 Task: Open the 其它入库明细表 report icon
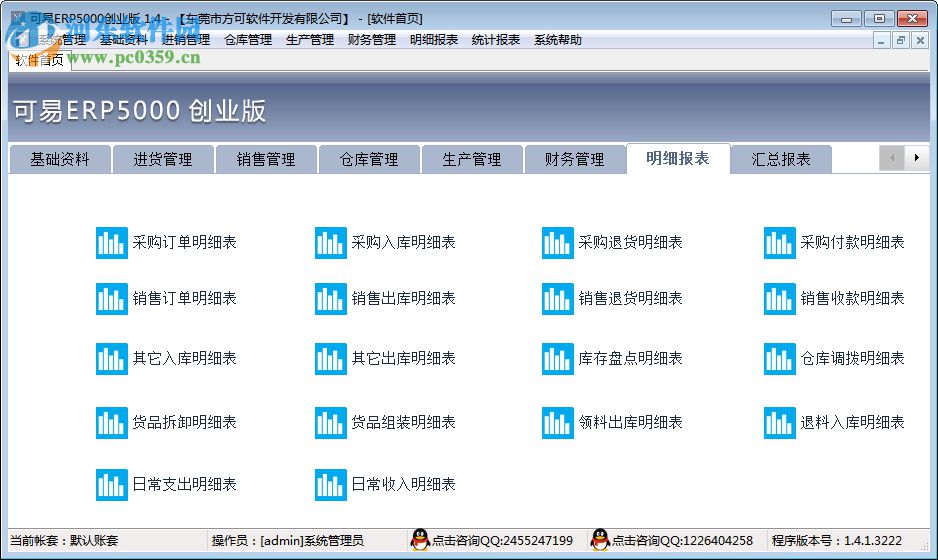[112, 358]
